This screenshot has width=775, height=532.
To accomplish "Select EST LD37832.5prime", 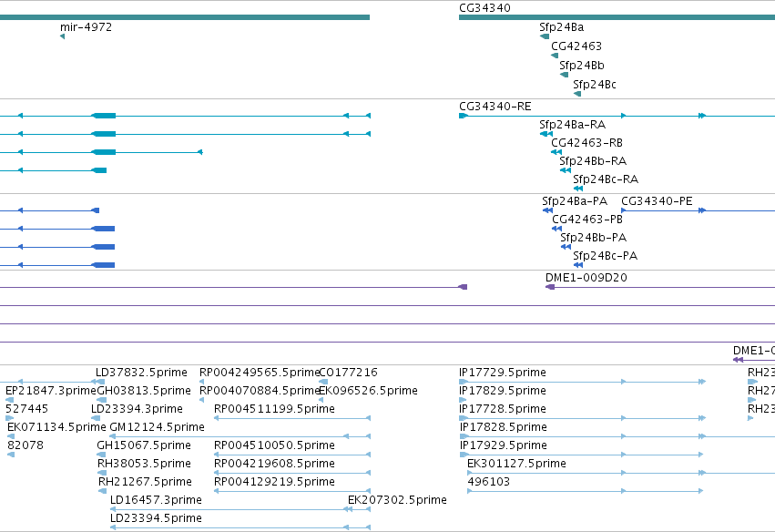I will click(141, 373).
